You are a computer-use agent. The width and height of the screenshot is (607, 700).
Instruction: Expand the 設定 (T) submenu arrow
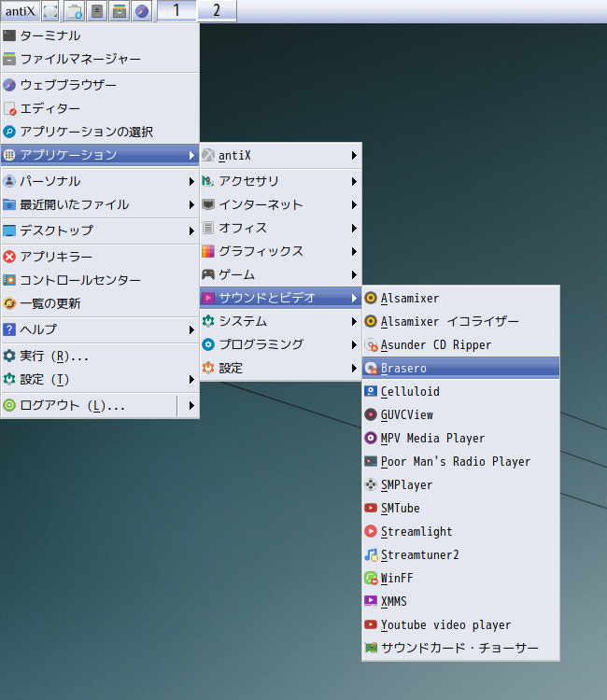pos(191,380)
